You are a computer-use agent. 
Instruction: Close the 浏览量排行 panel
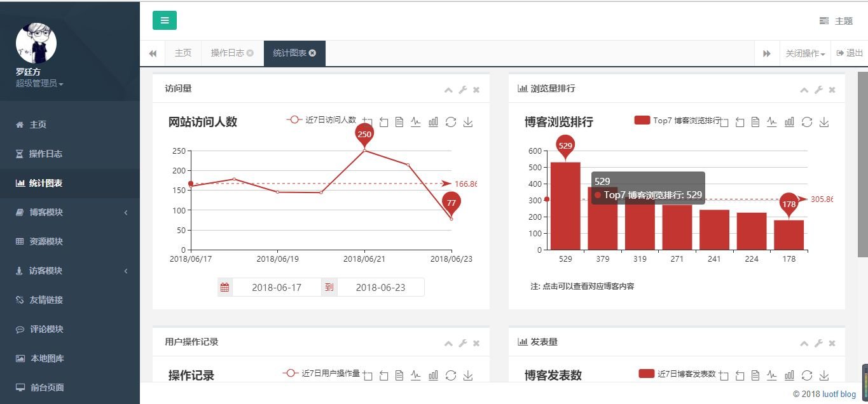832,90
